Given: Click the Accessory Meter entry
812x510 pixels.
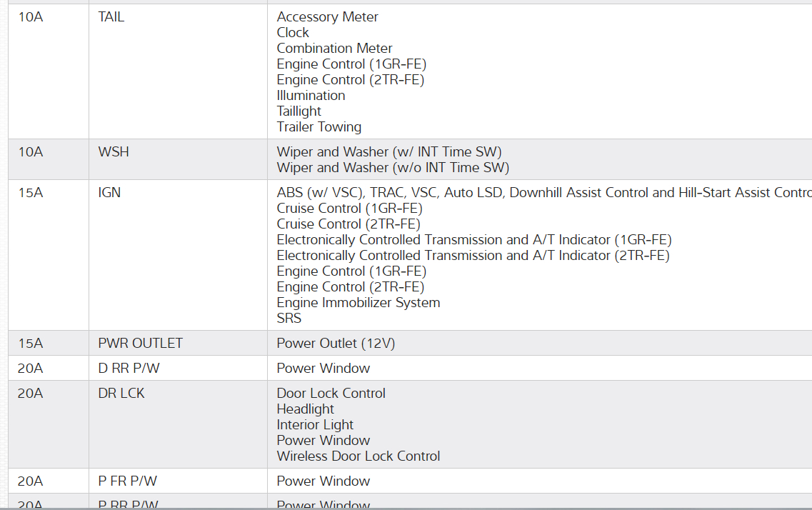Looking at the screenshot, I should (327, 17).
